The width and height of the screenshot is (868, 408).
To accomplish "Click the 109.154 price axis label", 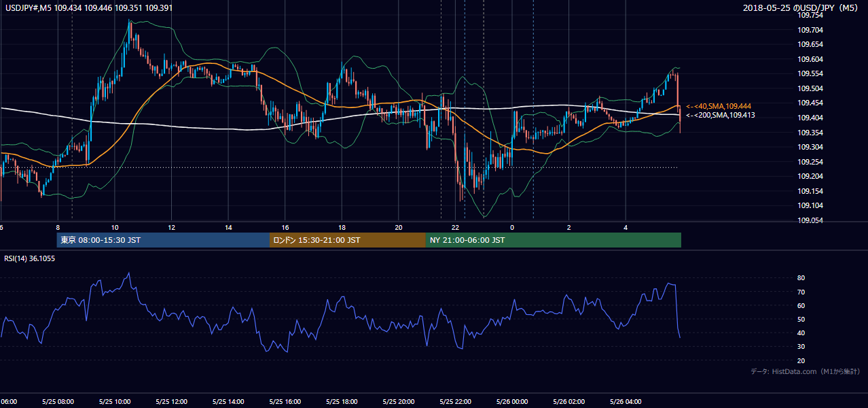I will (810, 191).
